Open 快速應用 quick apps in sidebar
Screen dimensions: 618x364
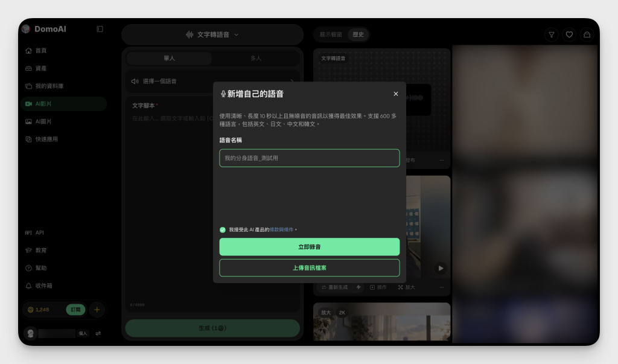point(63,139)
